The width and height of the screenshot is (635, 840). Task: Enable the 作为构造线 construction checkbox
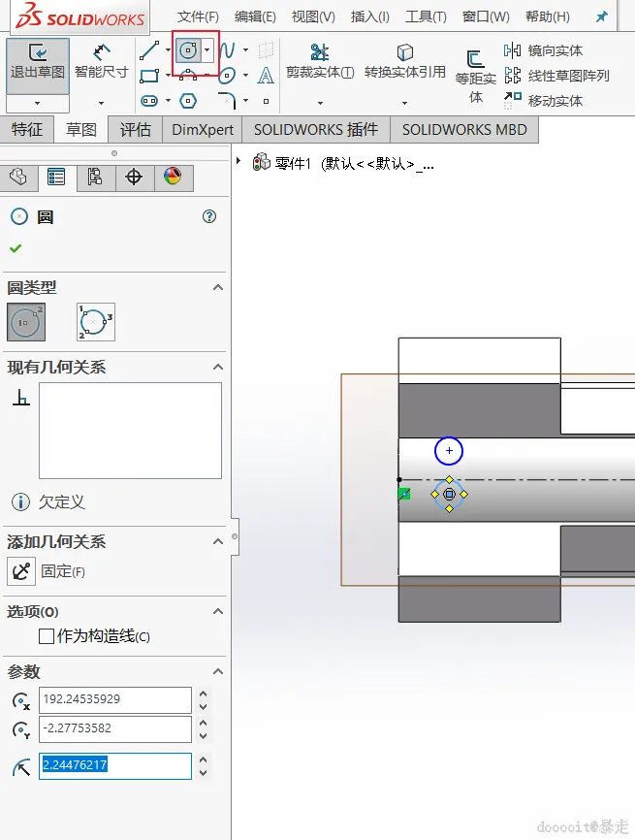(47, 636)
